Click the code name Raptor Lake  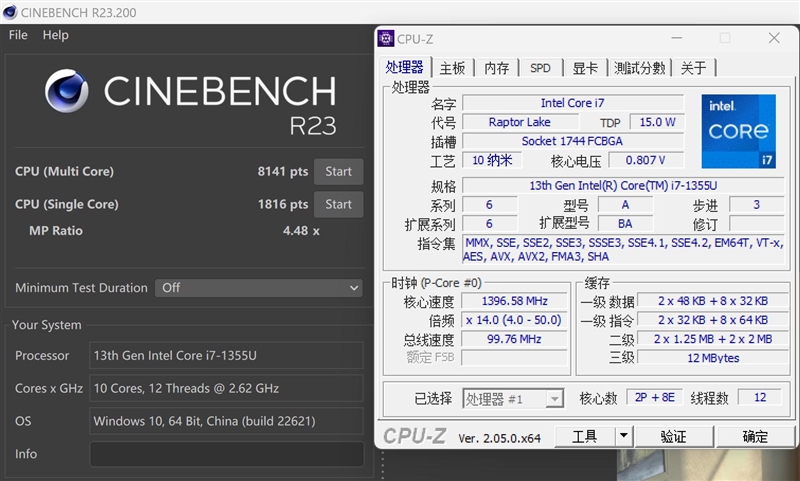point(519,122)
